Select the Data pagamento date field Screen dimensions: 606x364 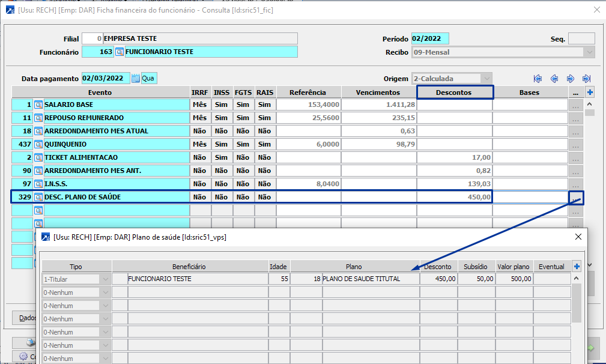[105, 79]
